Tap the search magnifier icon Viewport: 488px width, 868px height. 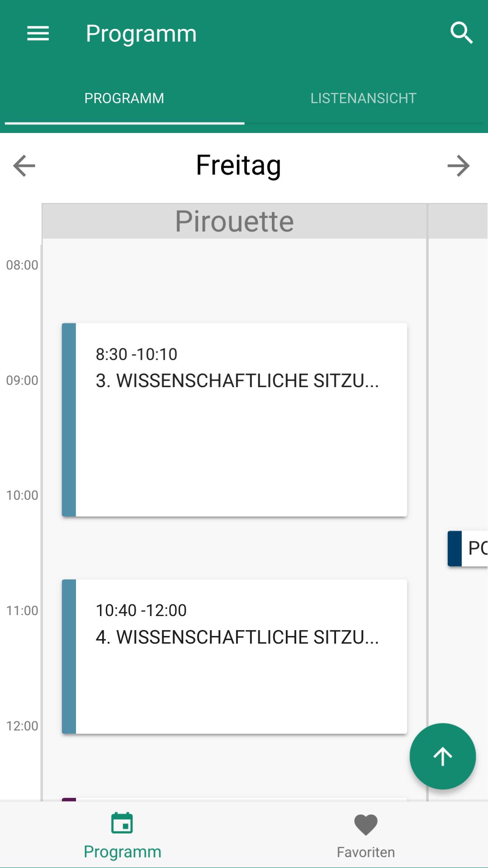[x=461, y=33]
